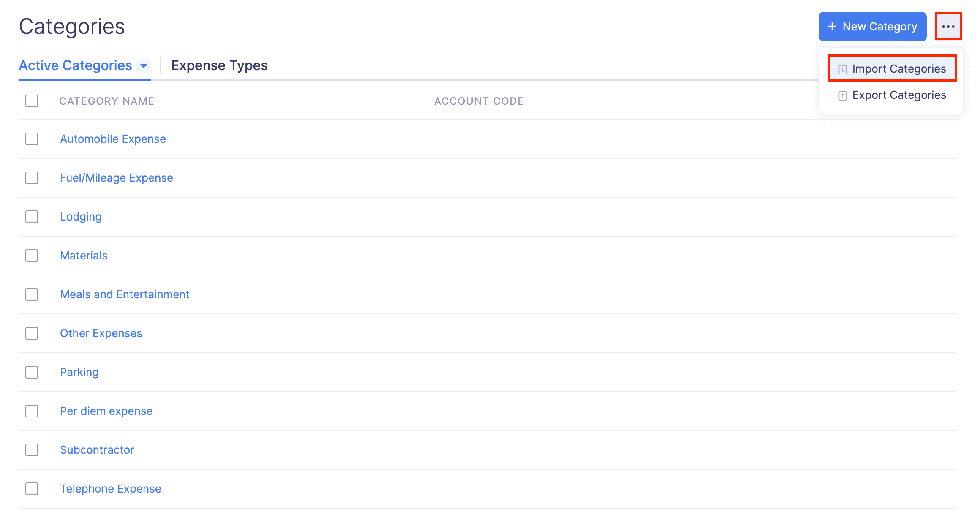Screen dimensions: 980x512
Task: Click the upload icon beside Export Categories
Action: [843, 95]
